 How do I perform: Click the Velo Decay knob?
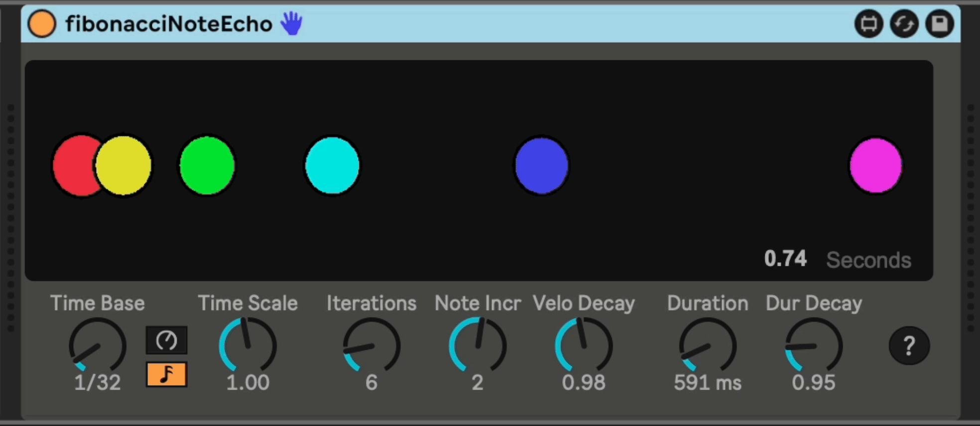tap(584, 346)
